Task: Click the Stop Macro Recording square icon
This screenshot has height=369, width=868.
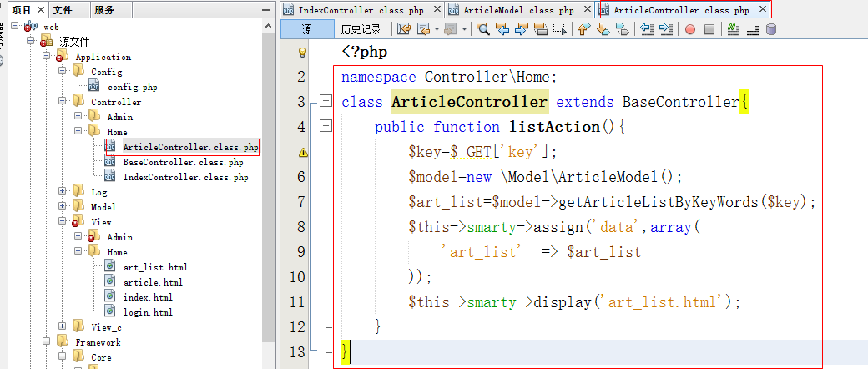Action: [709, 29]
